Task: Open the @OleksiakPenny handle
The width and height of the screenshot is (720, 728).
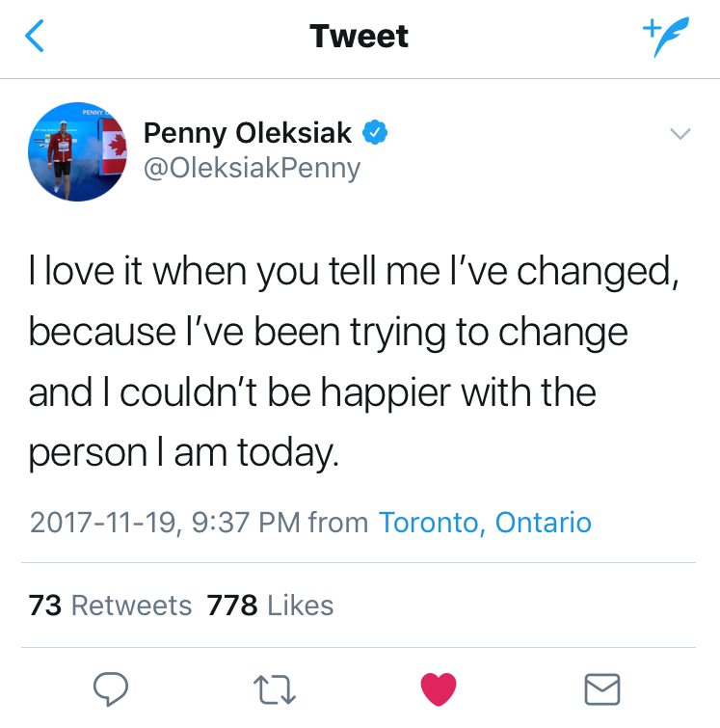Action: coord(252,168)
